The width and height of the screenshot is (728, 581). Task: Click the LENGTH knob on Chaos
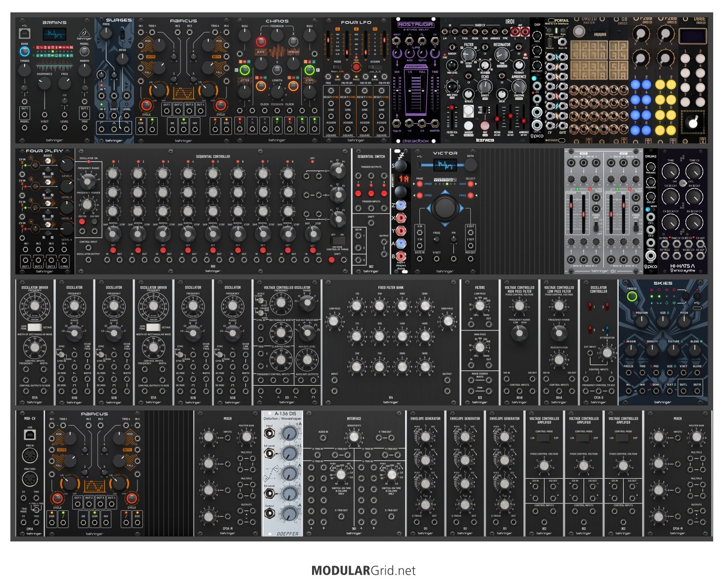[x=277, y=91]
